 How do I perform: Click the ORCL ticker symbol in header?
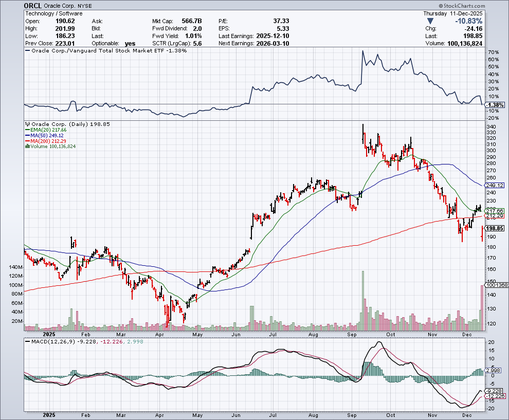tap(33, 5)
